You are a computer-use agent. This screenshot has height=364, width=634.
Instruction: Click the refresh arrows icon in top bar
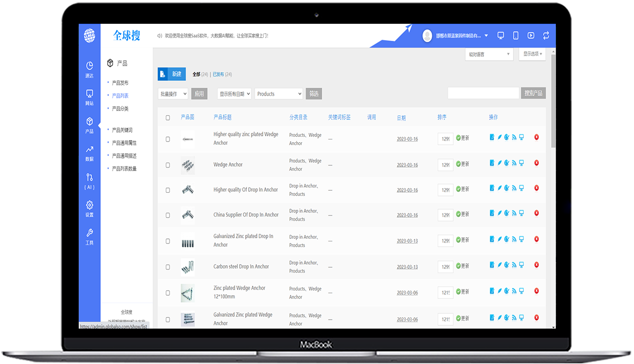click(546, 35)
